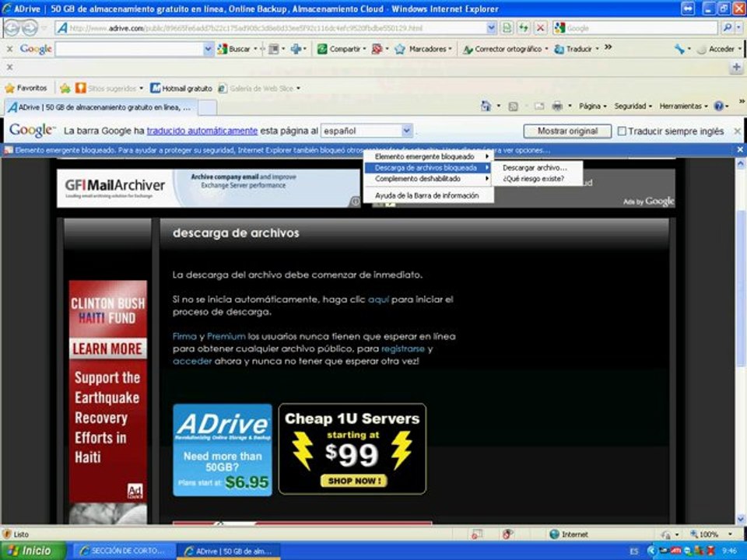Click the Refresh page icon
This screenshot has width=747, height=560.
[523, 28]
